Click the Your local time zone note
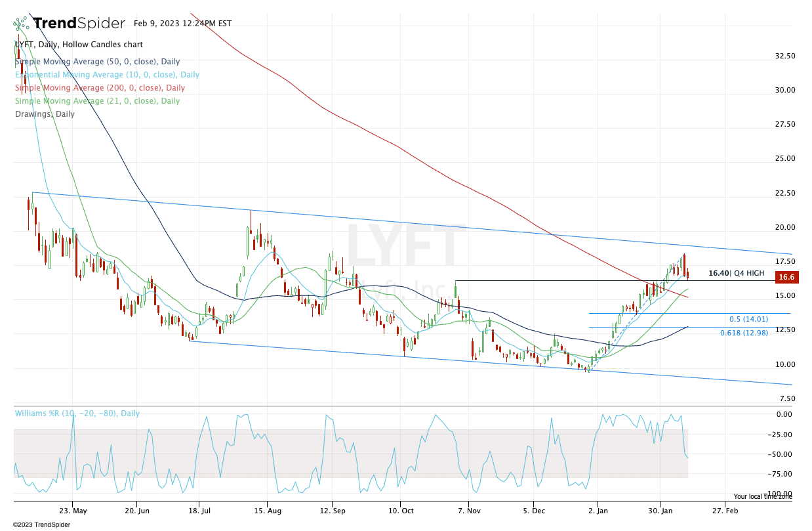This screenshot has width=812, height=531. (x=763, y=497)
